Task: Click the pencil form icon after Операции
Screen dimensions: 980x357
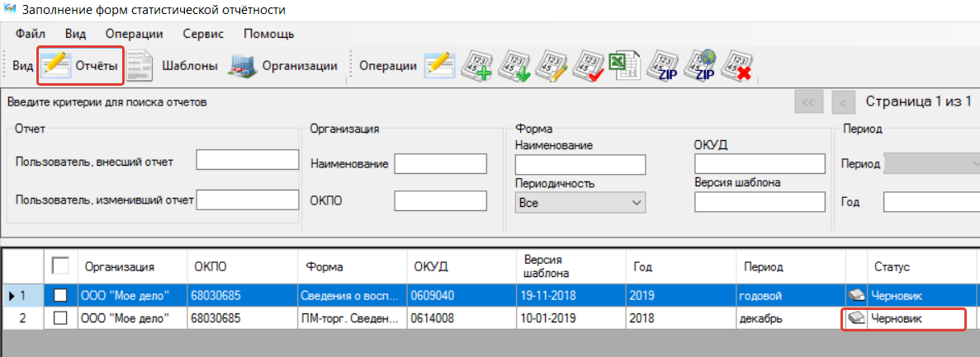Action: [440, 65]
